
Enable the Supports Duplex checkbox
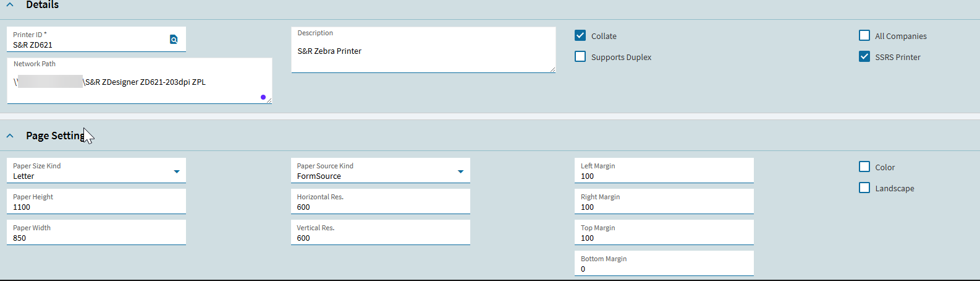[580, 57]
